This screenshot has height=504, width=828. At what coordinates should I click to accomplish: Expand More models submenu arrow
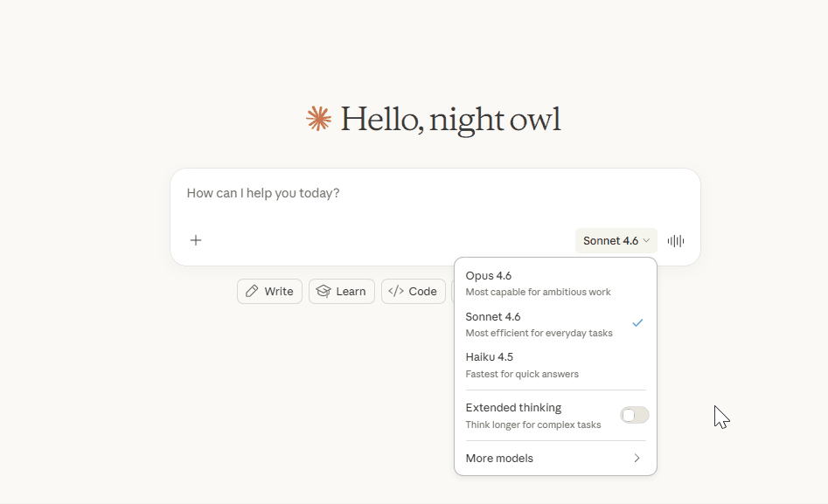[637, 458]
